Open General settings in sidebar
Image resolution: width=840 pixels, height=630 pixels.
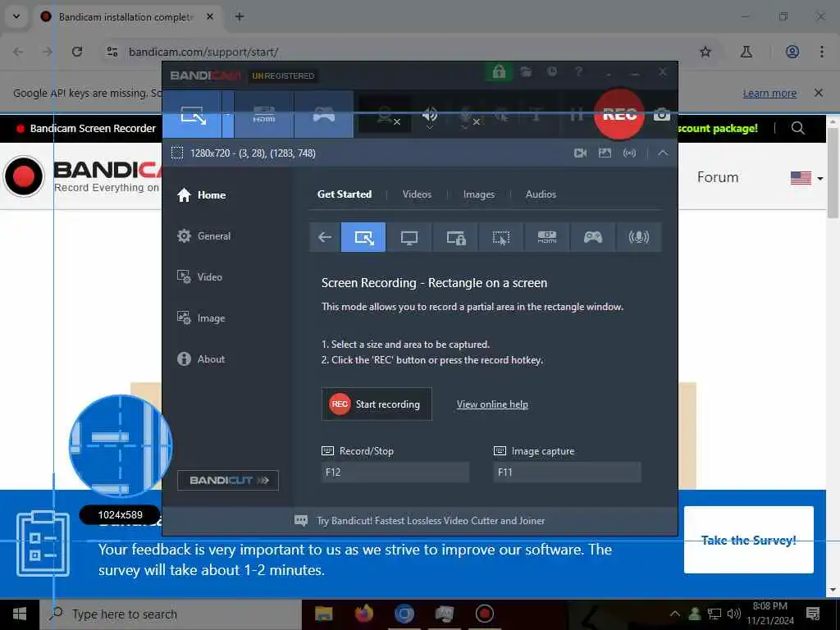click(204, 235)
